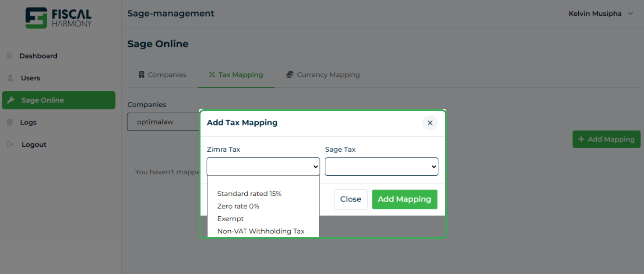This screenshot has width=644, height=274.
Task: Click the Companies field label
Action: click(147, 105)
